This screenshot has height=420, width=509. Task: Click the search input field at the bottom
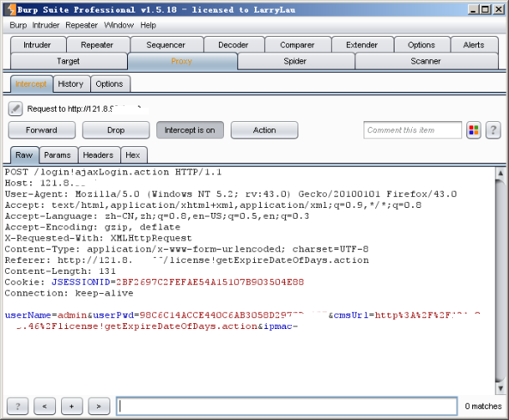click(x=284, y=406)
